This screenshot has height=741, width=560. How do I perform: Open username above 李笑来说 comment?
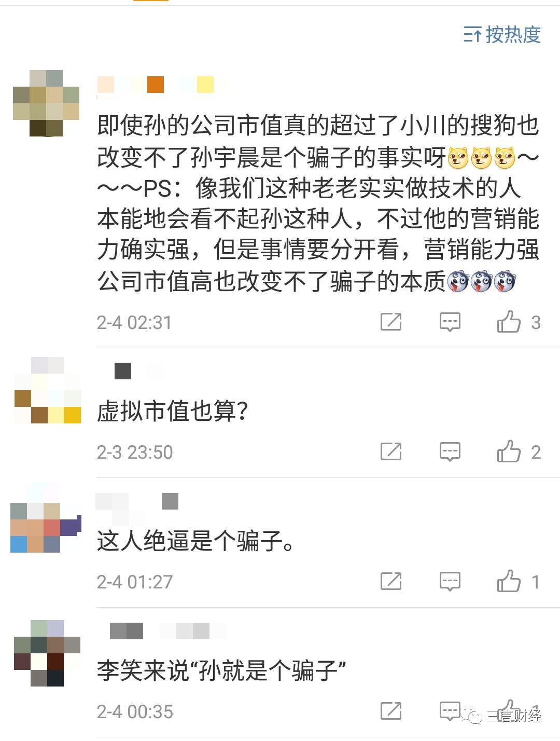coord(167,631)
